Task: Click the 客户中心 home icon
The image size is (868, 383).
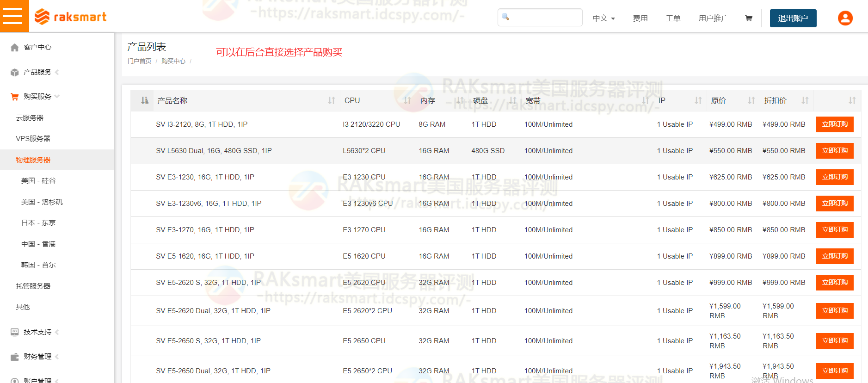Action: tap(15, 47)
